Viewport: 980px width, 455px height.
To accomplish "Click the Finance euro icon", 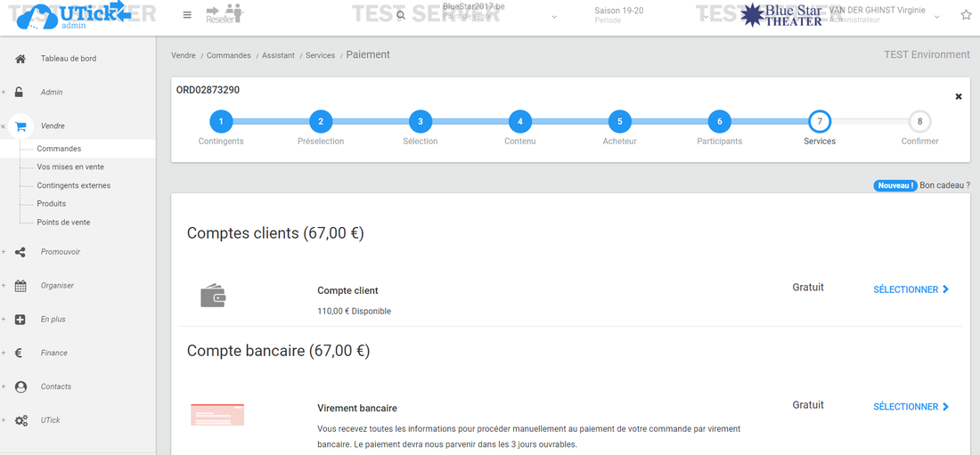I will pyautogui.click(x=20, y=353).
